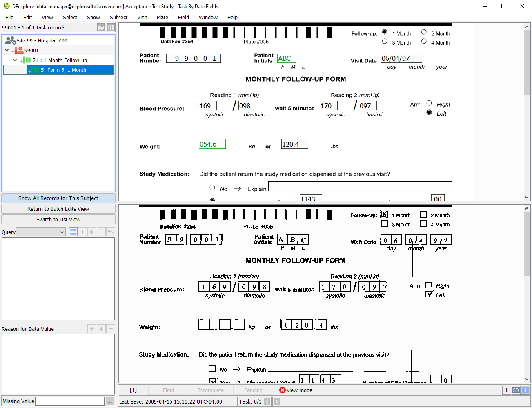Open the Plate menu
This screenshot has width=532, height=408.
tap(162, 17)
